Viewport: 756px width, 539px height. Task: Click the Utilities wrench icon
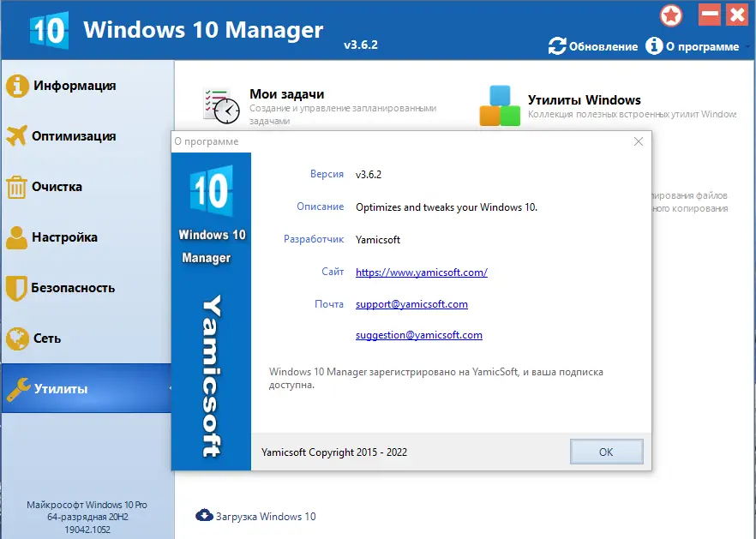(18, 389)
